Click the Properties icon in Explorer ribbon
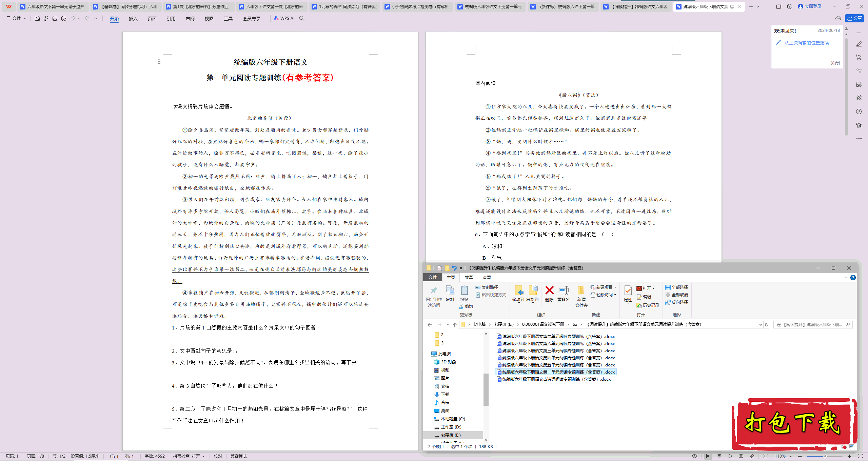This screenshot has width=868, height=461. [x=628, y=294]
